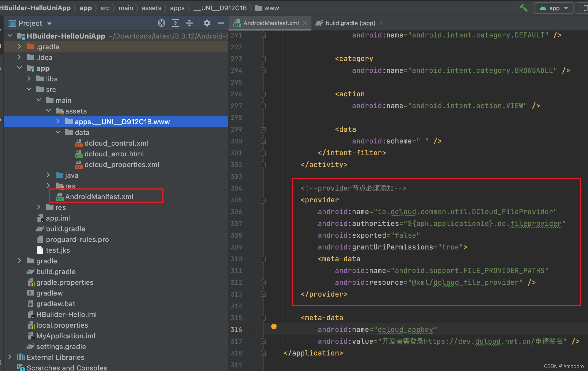The height and width of the screenshot is (371, 588).
Task: Expand External Libraries node
Action: coord(10,357)
